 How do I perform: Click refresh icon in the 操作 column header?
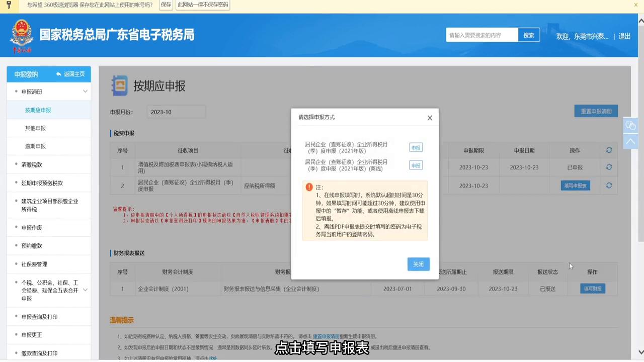click(x=609, y=150)
